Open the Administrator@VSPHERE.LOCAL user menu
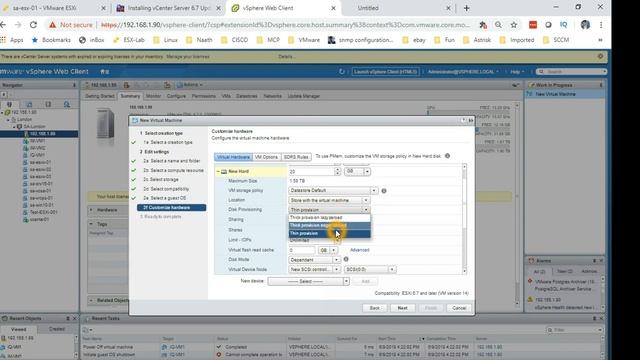 [x=463, y=72]
